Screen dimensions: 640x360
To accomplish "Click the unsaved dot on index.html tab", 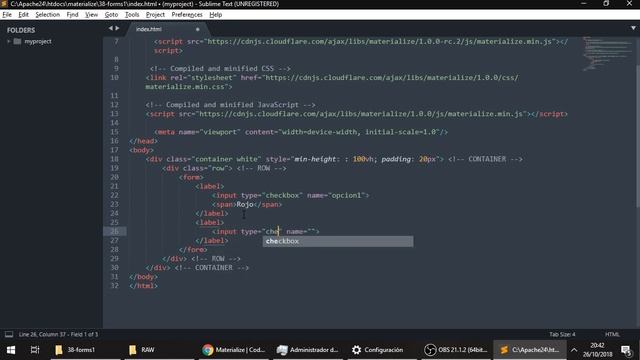I will pos(198,29).
